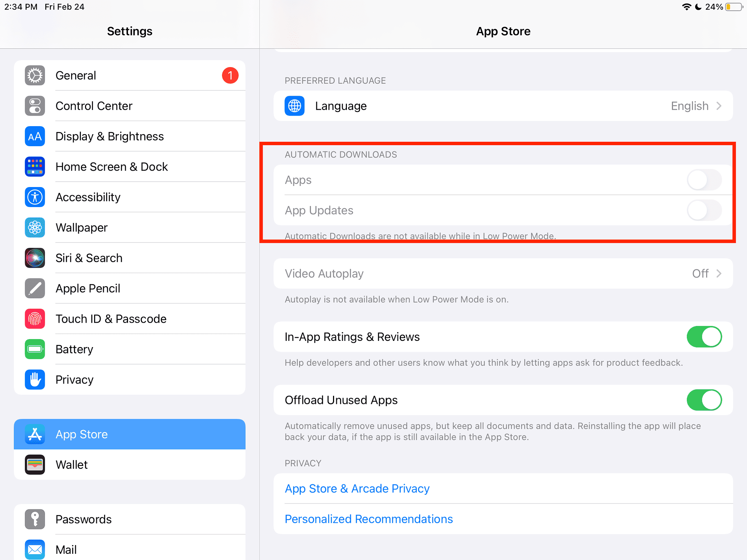Select the Battery settings icon
Viewport: 747px width, 560px height.
pos(35,349)
